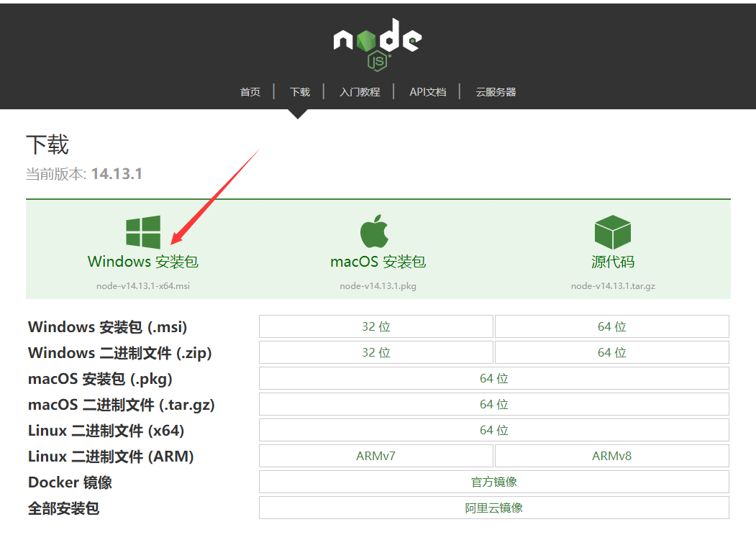Screen dimensions: 756x550
Task: Click the Docker 镜像 row label
Action: point(70,482)
